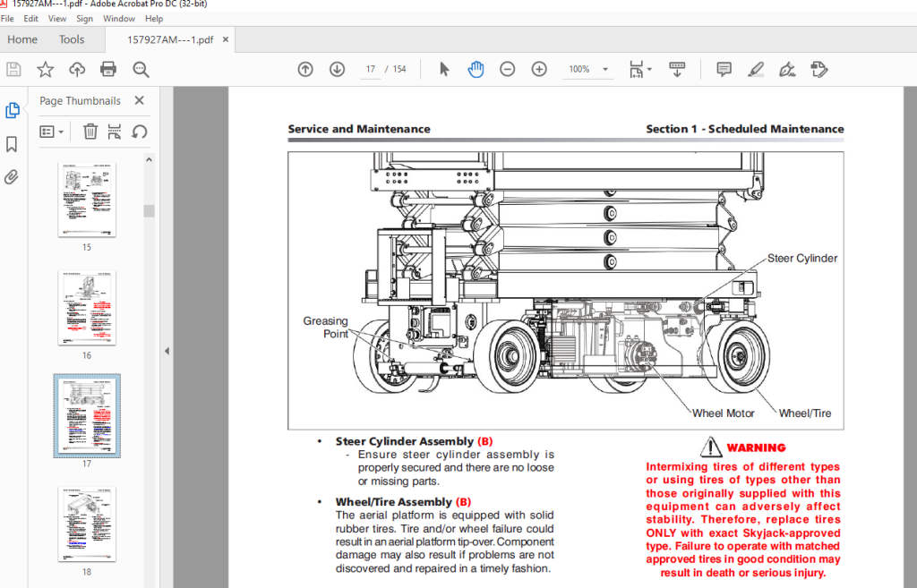Open the Edit menu
This screenshot has width=917, height=588.
tap(31, 19)
